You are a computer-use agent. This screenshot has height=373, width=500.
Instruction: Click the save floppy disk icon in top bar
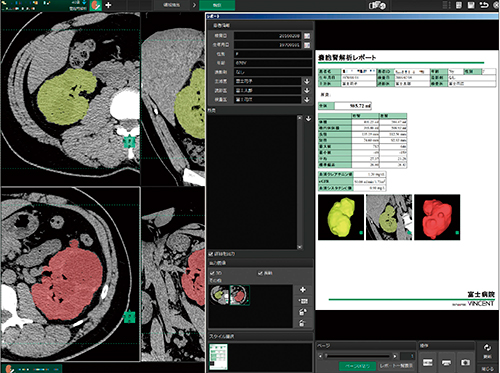(x=471, y=5)
